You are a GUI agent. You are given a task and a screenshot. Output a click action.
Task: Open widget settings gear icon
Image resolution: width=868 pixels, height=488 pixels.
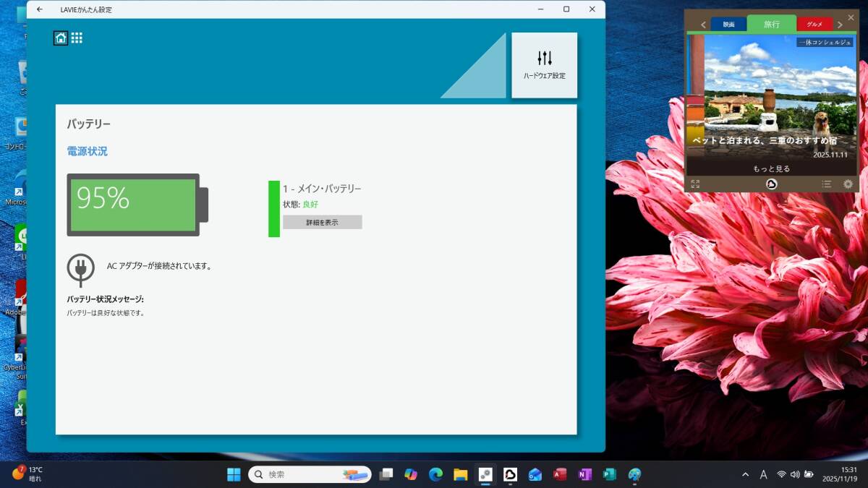pos(848,184)
